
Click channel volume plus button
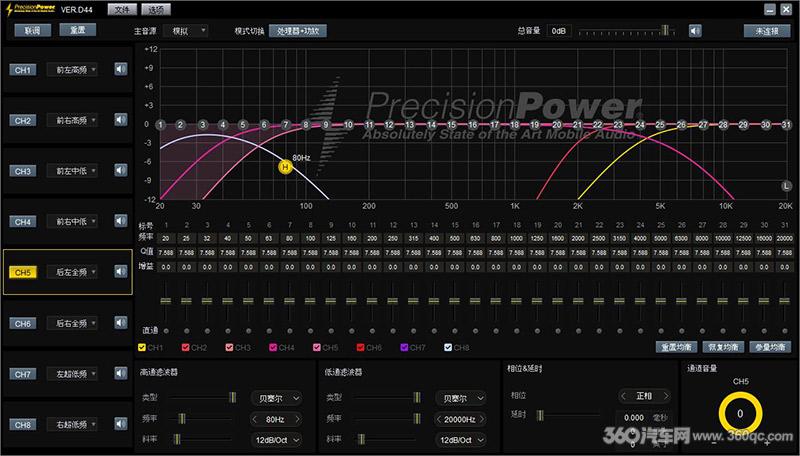coord(767,443)
